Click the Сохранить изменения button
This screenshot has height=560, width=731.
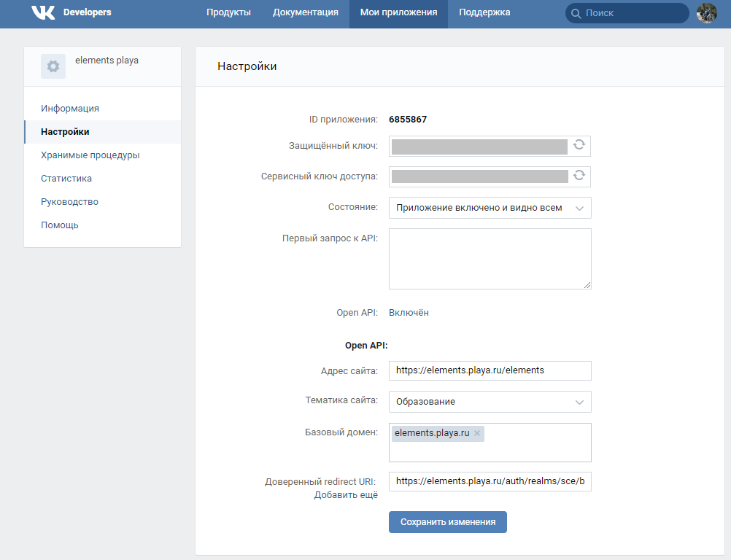(447, 521)
